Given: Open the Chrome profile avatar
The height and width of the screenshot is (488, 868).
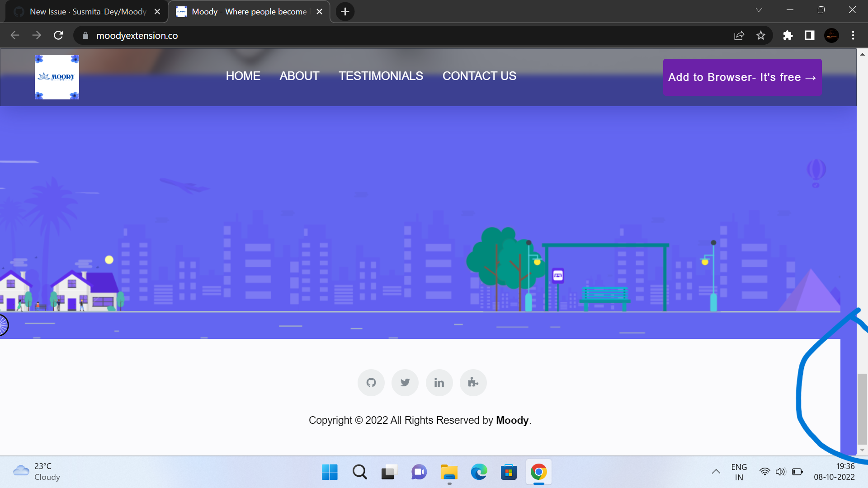Looking at the screenshot, I should (x=831, y=35).
